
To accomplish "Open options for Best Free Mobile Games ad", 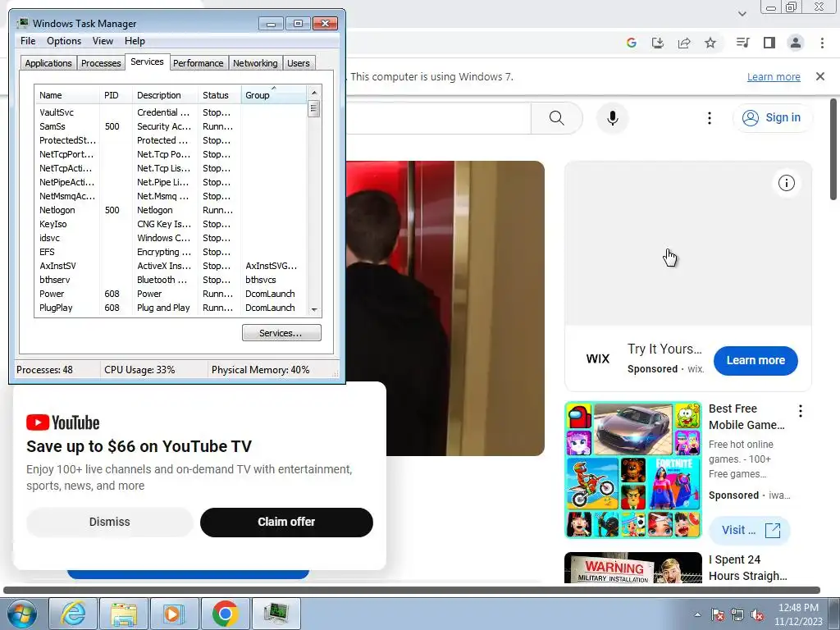I will 801,411.
